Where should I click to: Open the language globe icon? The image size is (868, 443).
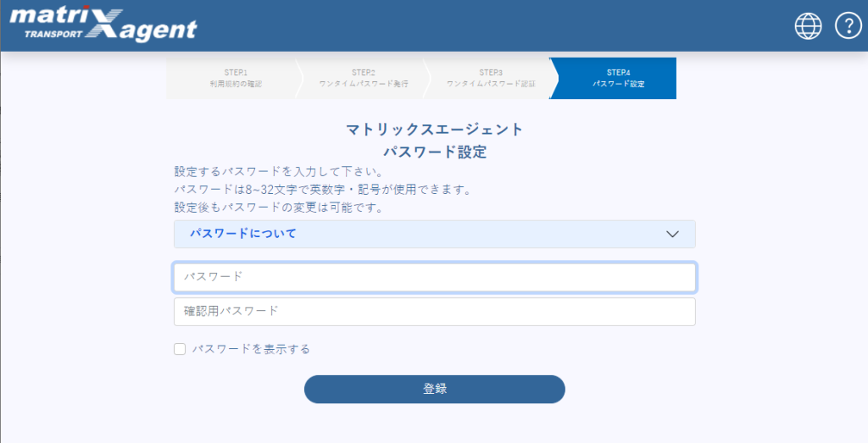[x=808, y=26]
